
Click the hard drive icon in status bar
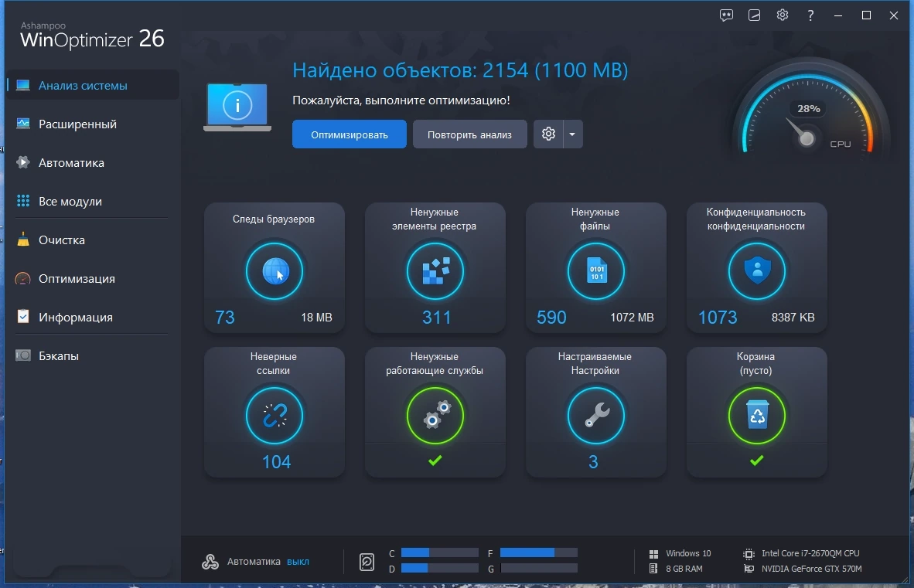coord(367,562)
